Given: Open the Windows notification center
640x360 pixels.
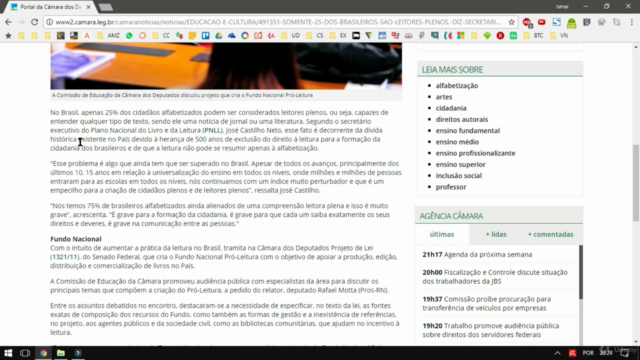Looking at the screenshot, I should [x=624, y=353].
